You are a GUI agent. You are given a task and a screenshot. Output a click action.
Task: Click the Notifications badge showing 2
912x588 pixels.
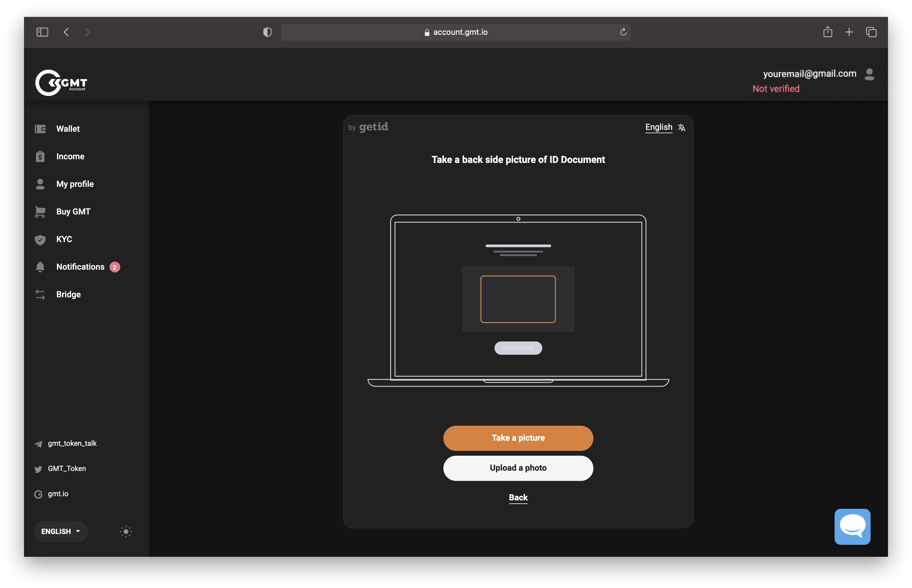pyautogui.click(x=115, y=267)
